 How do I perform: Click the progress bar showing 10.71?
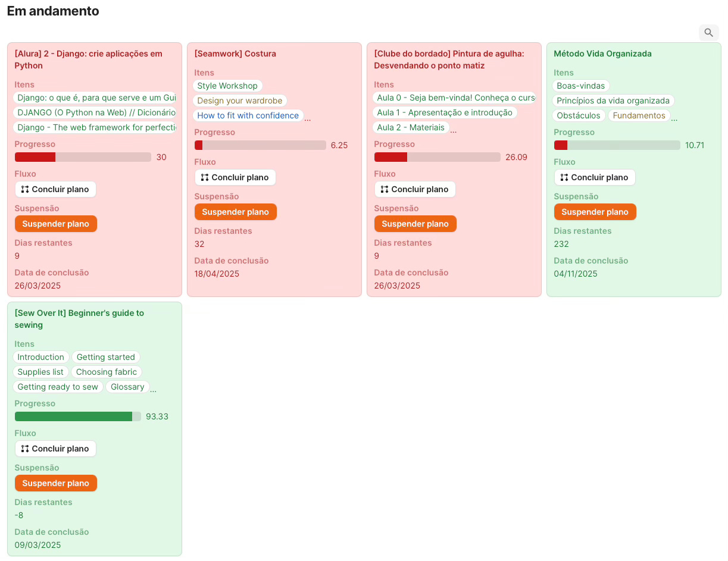617,145
